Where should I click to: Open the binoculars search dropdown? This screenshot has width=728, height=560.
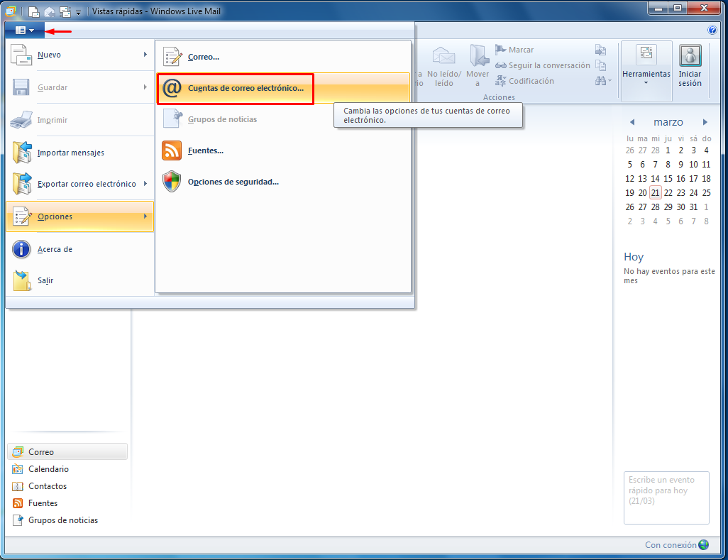pos(603,81)
